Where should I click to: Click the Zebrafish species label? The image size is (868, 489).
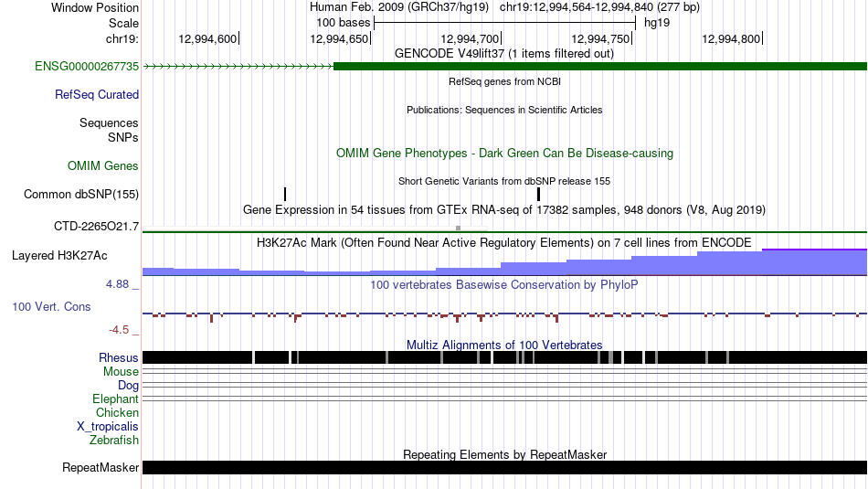pyautogui.click(x=114, y=441)
